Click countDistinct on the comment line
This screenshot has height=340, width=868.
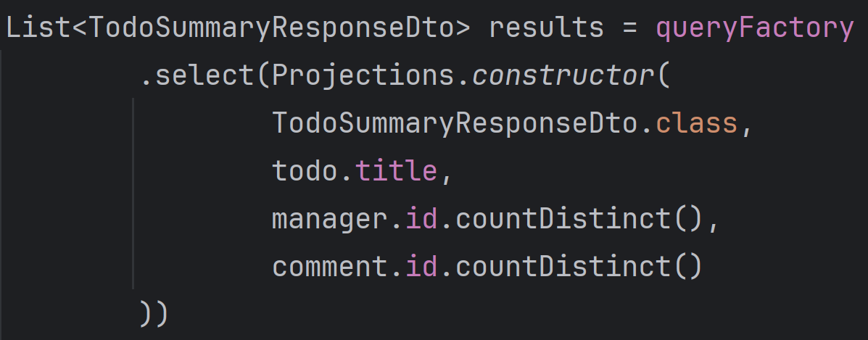click(x=563, y=266)
